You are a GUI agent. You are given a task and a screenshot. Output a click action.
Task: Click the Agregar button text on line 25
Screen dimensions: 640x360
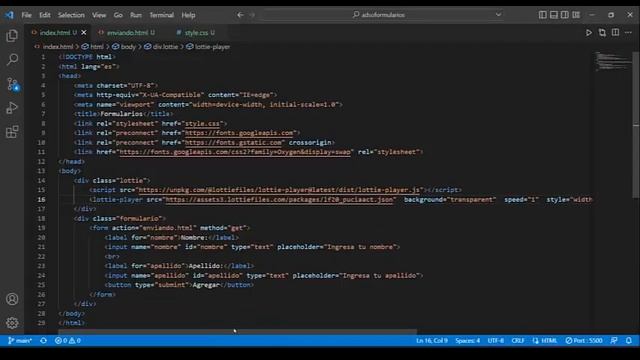coord(206,285)
